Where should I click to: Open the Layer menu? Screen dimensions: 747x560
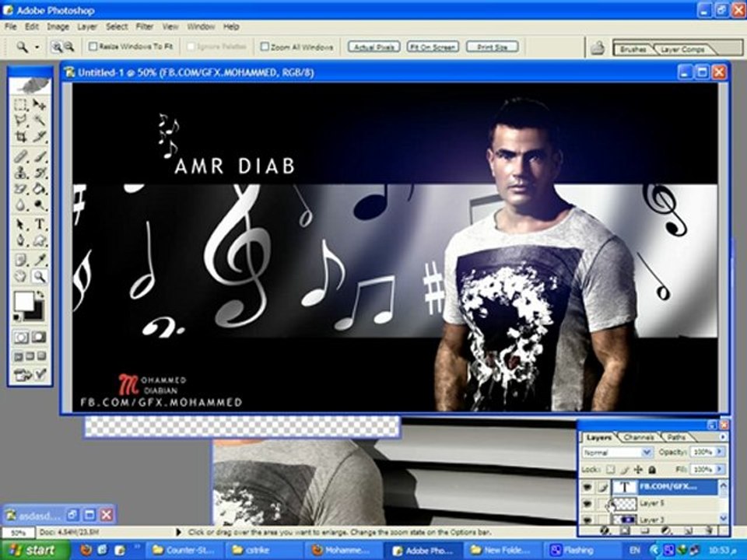coord(87,26)
